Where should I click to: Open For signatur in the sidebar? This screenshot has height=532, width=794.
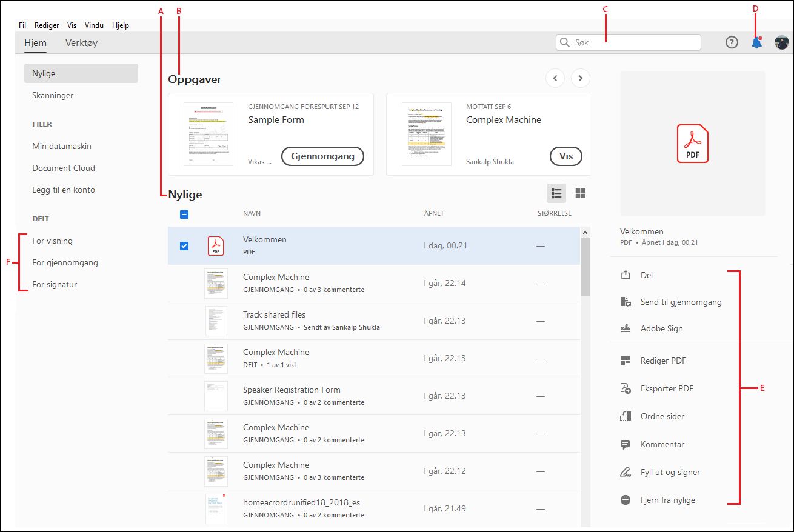(x=55, y=284)
